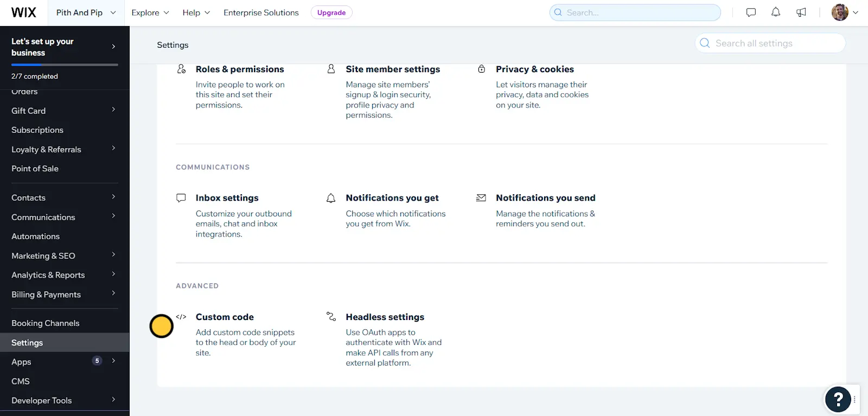
Task: Open Inbox settings
Action: [x=227, y=198]
